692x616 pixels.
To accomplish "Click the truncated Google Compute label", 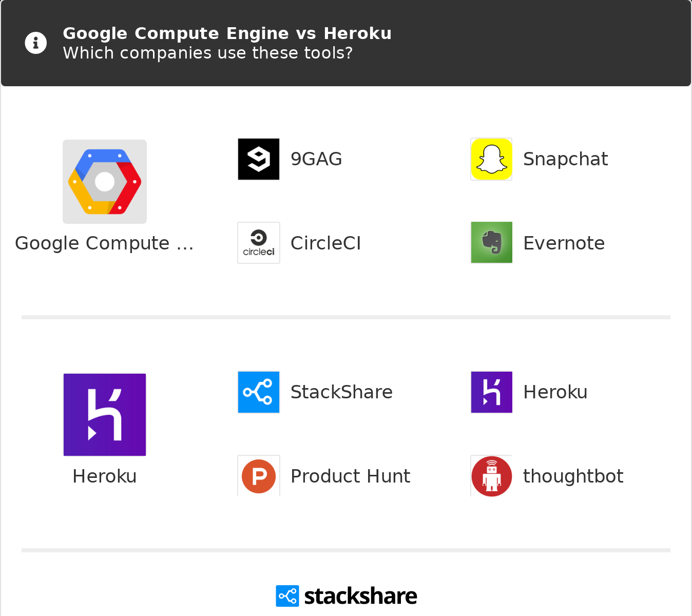I will tap(104, 243).
